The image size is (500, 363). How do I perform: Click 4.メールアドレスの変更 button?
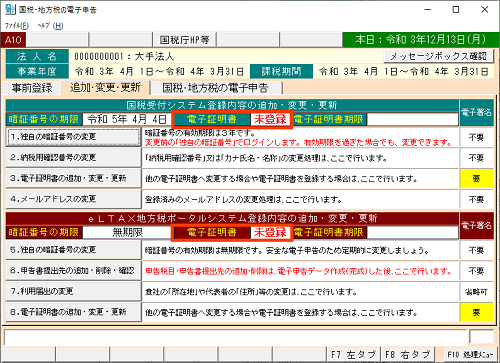click(x=73, y=199)
